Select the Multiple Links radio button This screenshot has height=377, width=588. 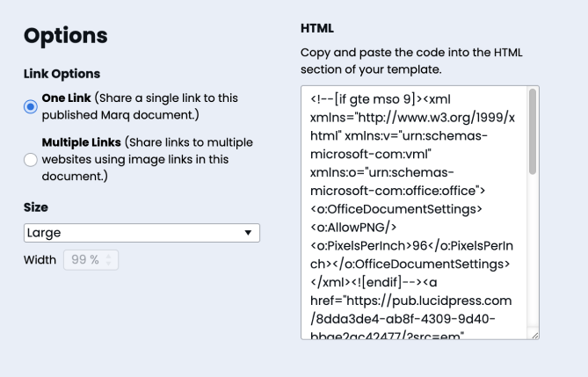pos(31,159)
